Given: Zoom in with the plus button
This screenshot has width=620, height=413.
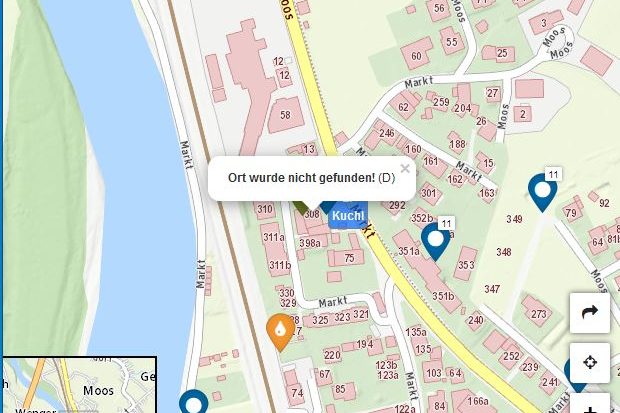Looking at the screenshot, I should pyautogui.click(x=590, y=404).
